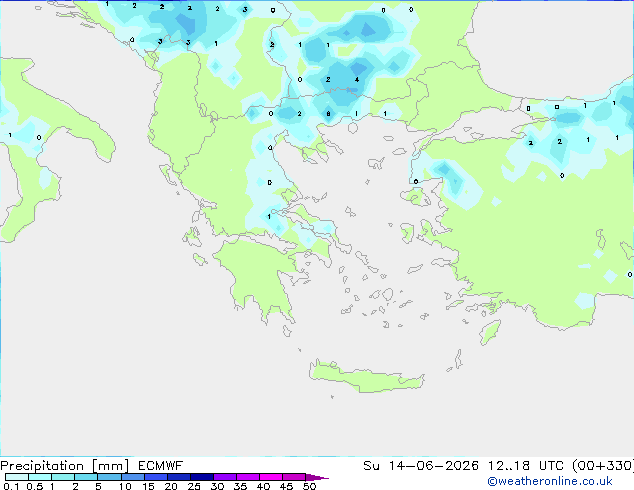The height and width of the screenshot is (490, 634).
Task: Click the 2–5 mm legend color box
Action: click(86, 477)
